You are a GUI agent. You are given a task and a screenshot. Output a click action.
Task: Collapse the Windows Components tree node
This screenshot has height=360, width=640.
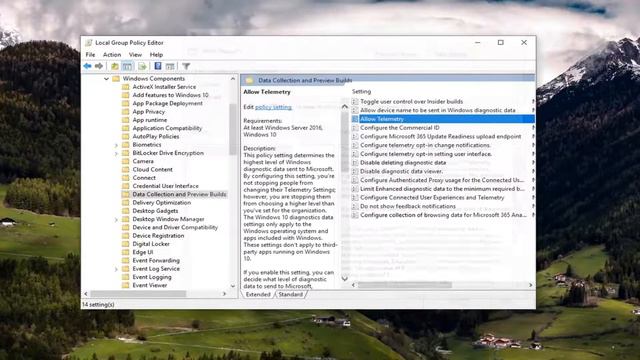pyautogui.click(x=106, y=78)
